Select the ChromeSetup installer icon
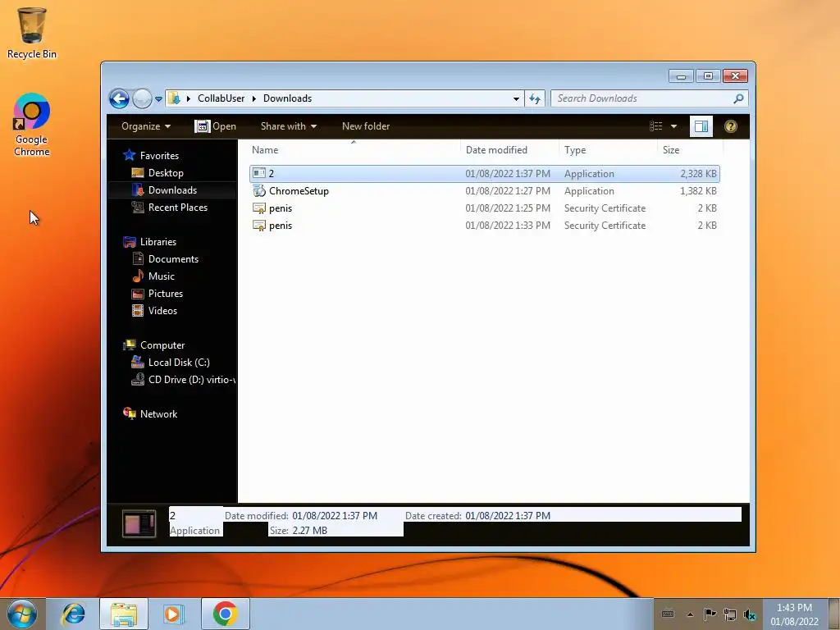The image size is (840, 630). (x=259, y=190)
